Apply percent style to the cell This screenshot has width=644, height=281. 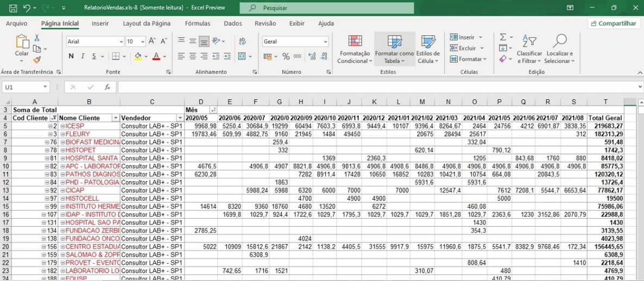(x=285, y=56)
